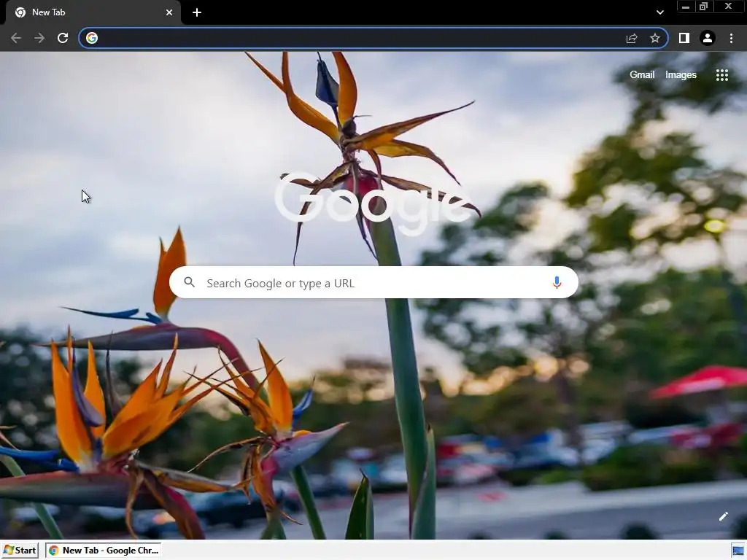Click the Search Google or type a URL box
Image resolution: width=747 pixels, height=560 pixels.
tap(373, 282)
